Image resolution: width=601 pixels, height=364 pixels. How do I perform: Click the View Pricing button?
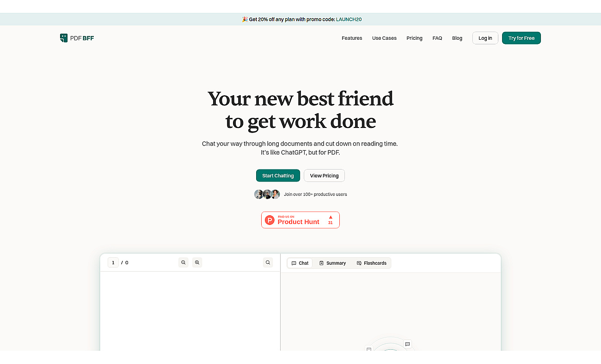[324, 176]
